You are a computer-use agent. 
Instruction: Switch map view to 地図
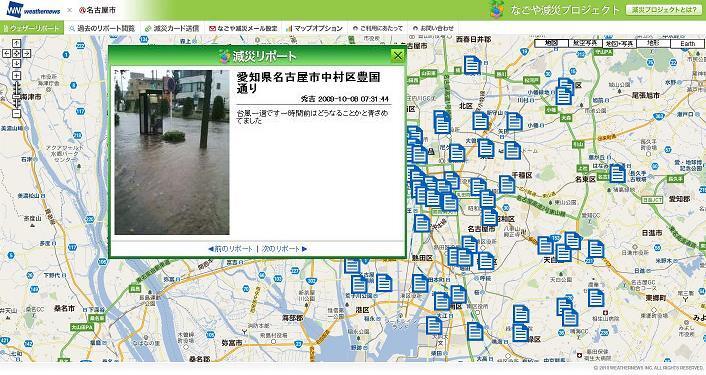(551, 44)
